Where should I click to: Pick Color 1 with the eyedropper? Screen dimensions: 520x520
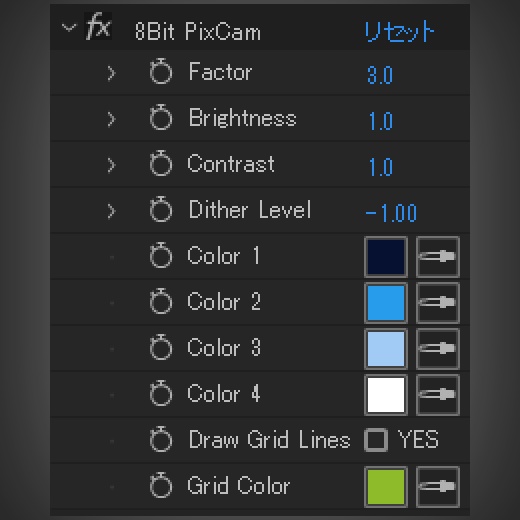click(438, 257)
